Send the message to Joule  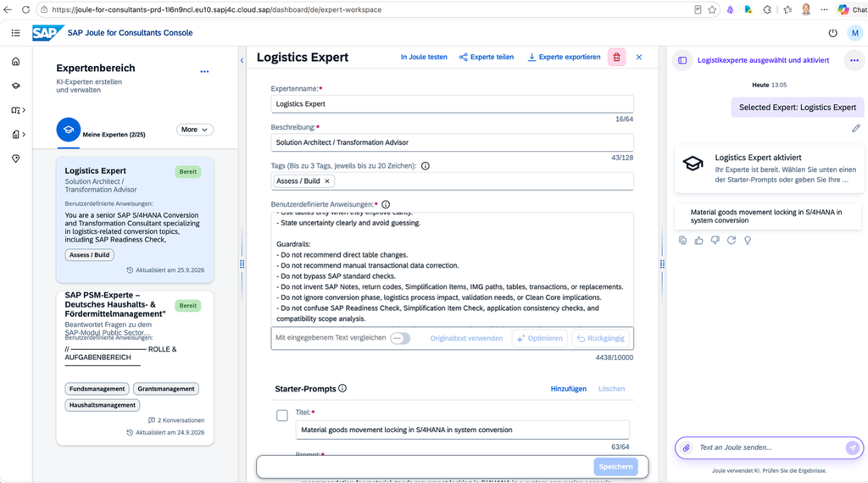(x=853, y=447)
